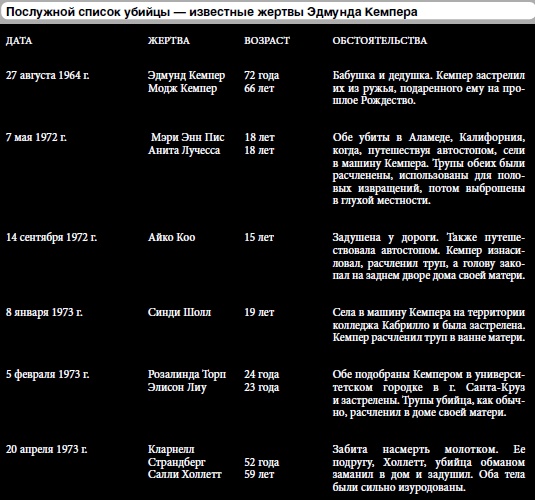The height and width of the screenshot is (500, 535).
Task: Click the date 14 сентября 1972 г.
Action: coord(51,237)
